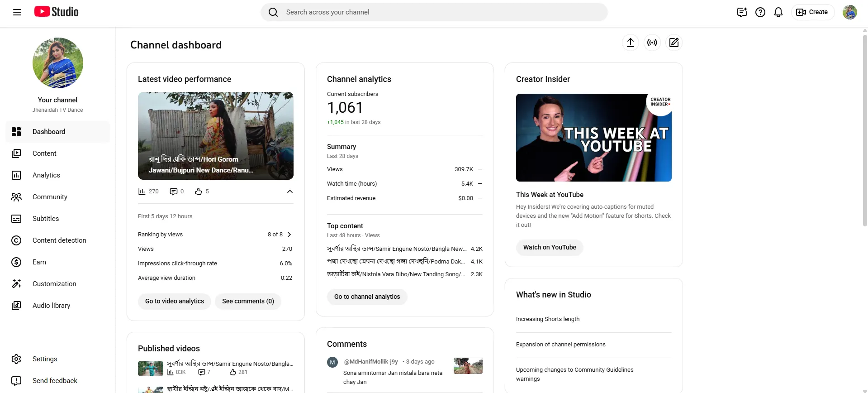
Task: Click the Analytics bar chart icon
Action: 16,175
